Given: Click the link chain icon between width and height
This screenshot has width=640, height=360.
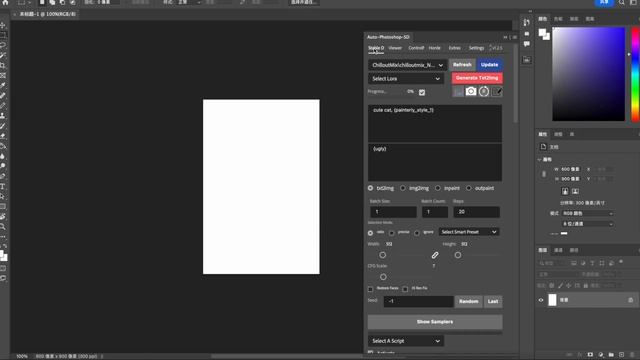Looking at the screenshot, I should (435, 255).
